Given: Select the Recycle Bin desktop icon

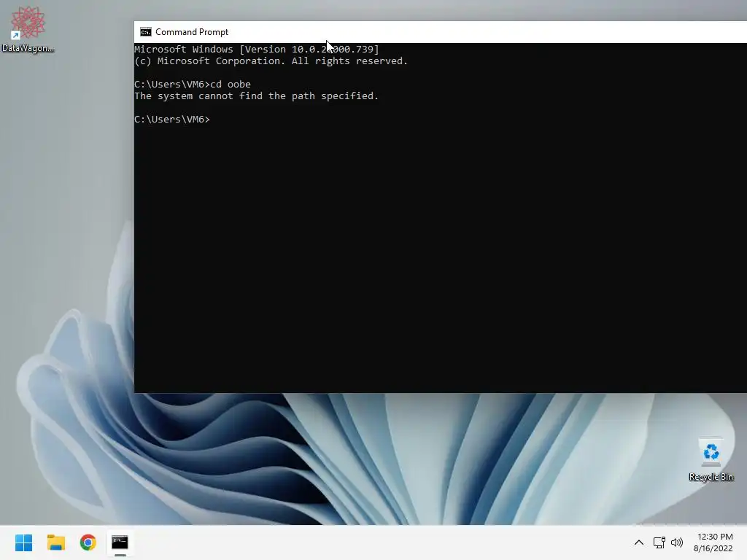Looking at the screenshot, I should (711, 460).
